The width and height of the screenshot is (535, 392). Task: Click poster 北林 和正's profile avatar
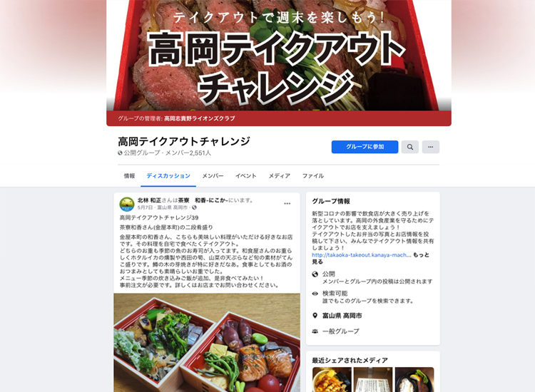[126, 204]
